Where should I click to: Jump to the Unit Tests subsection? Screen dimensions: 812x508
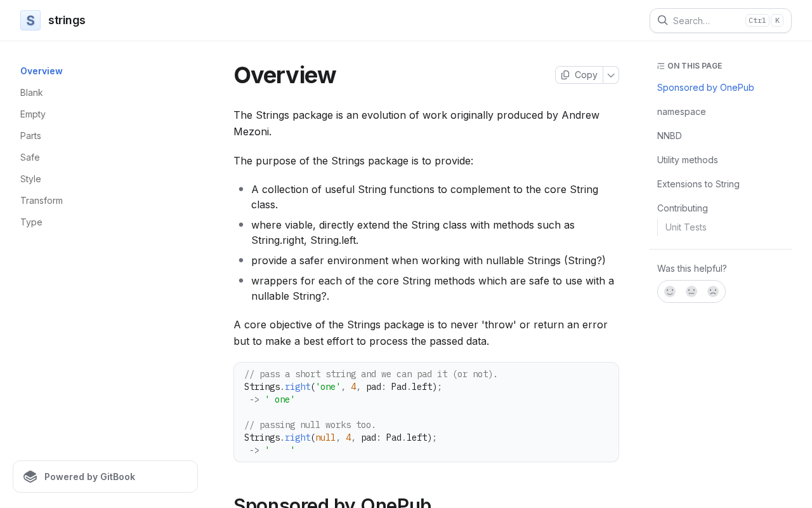(x=686, y=227)
